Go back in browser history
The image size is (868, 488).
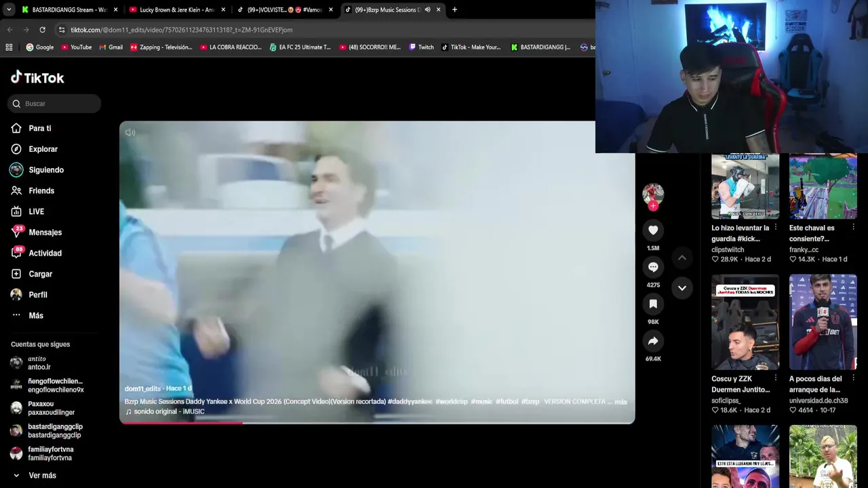(9, 30)
